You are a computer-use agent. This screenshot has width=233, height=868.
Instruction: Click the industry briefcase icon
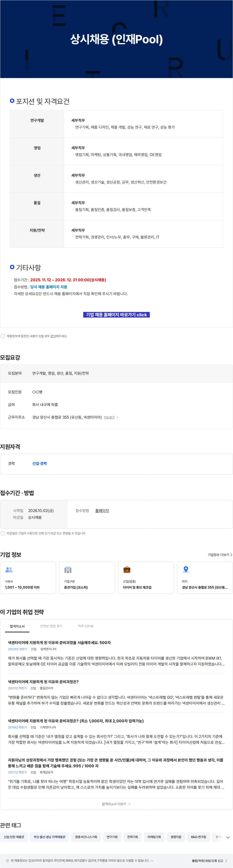tap(127, 569)
